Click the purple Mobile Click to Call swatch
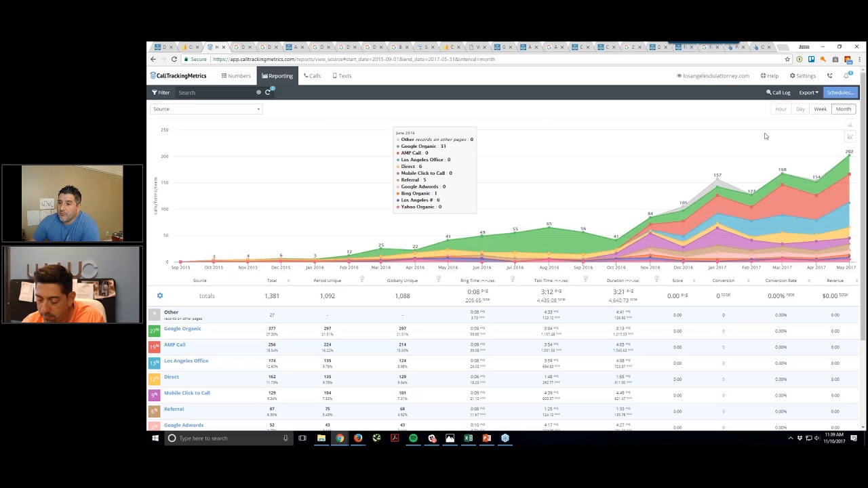 click(x=155, y=395)
